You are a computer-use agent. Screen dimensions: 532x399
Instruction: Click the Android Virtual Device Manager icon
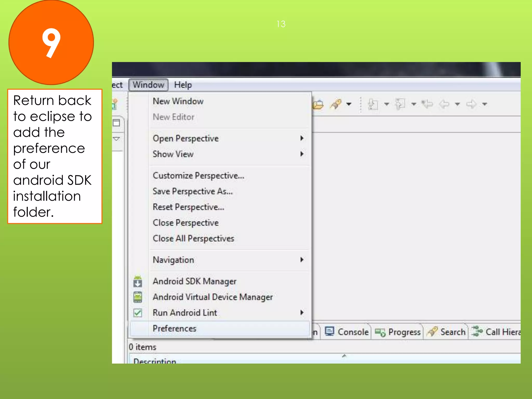(x=138, y=297)
